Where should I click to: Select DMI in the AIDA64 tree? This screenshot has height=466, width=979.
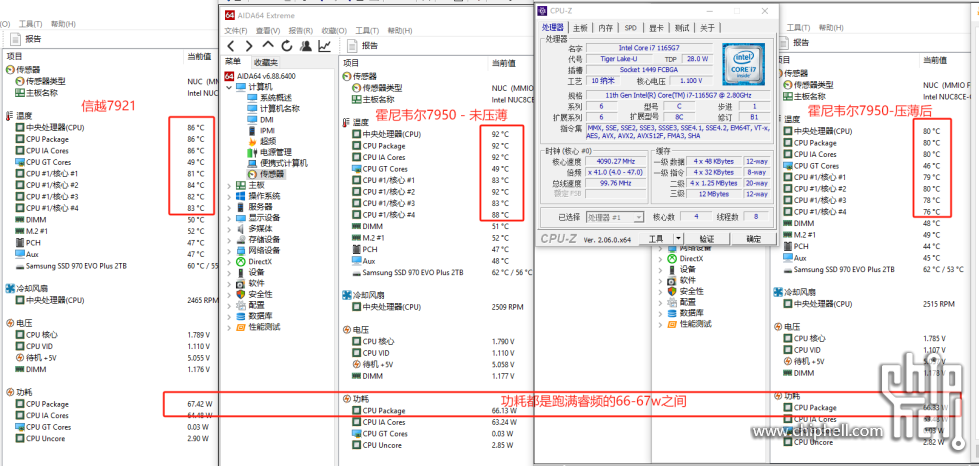coord(267,119)
